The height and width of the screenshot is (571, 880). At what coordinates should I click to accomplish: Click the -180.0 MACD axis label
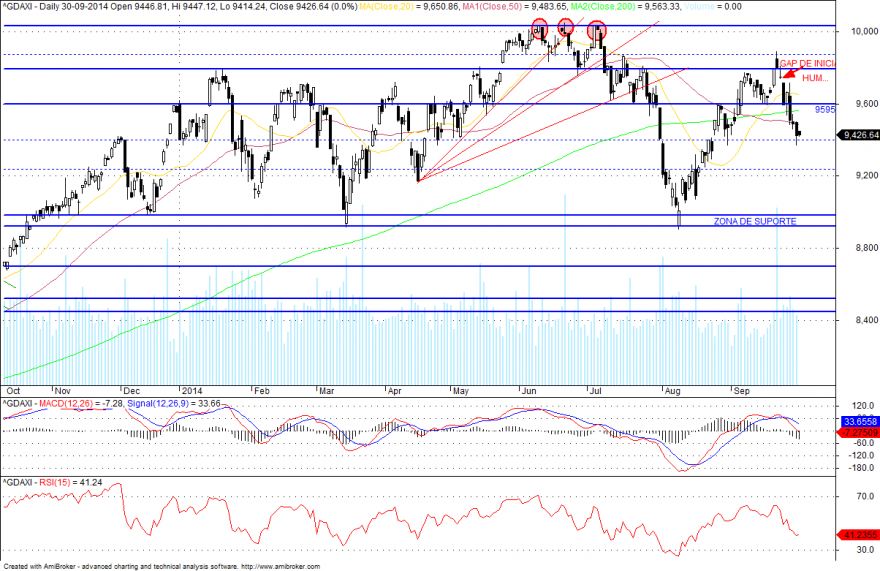(861, 468)
